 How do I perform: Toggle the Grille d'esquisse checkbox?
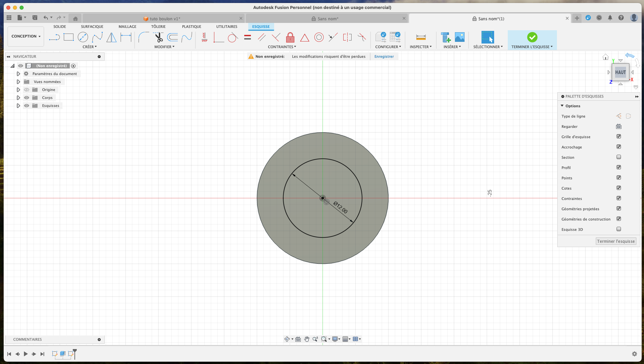pos(619,136)
